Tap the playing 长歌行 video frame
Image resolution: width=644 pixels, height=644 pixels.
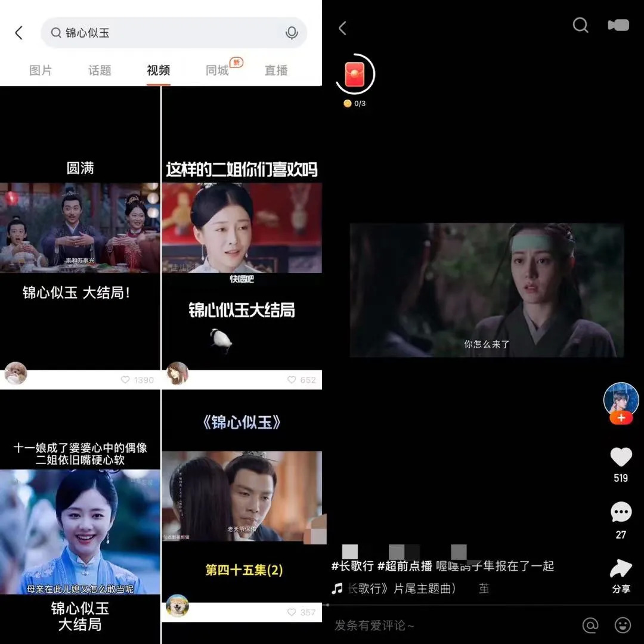pyautogui.click(x=487, y=290)
